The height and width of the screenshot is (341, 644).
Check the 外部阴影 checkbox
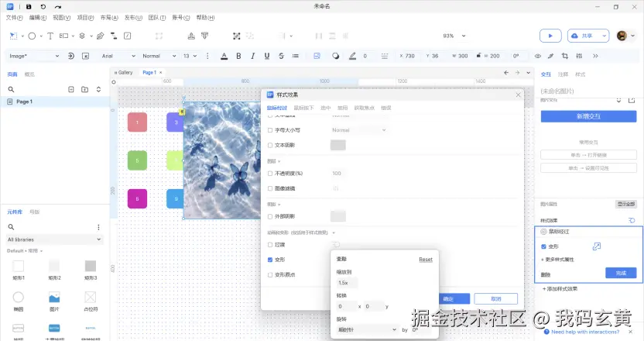270,216
